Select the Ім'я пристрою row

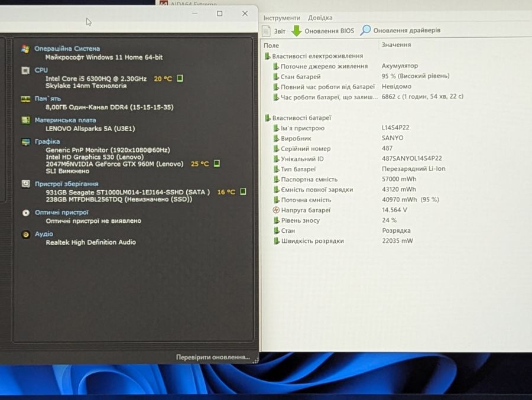(x=341, y=128)
